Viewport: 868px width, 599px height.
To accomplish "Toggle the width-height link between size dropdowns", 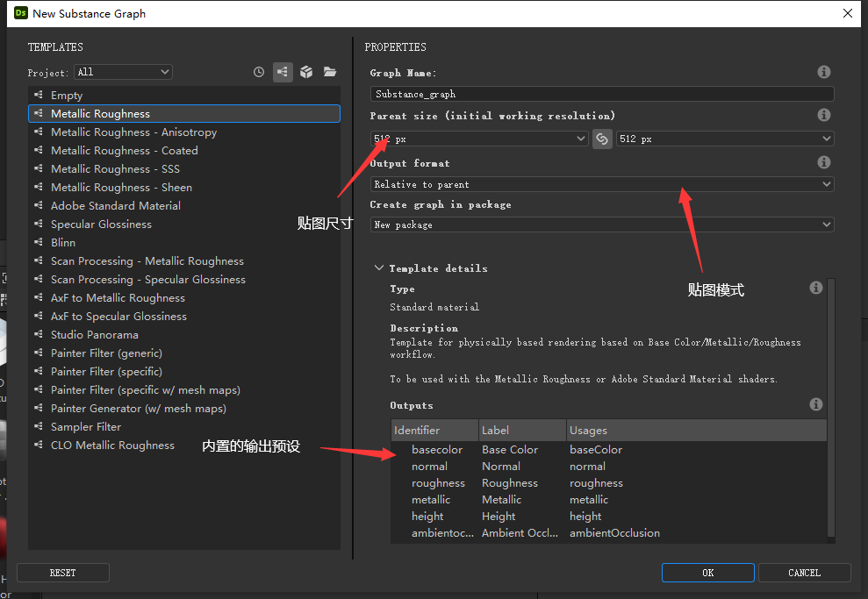I will click(x=602, y=139).
